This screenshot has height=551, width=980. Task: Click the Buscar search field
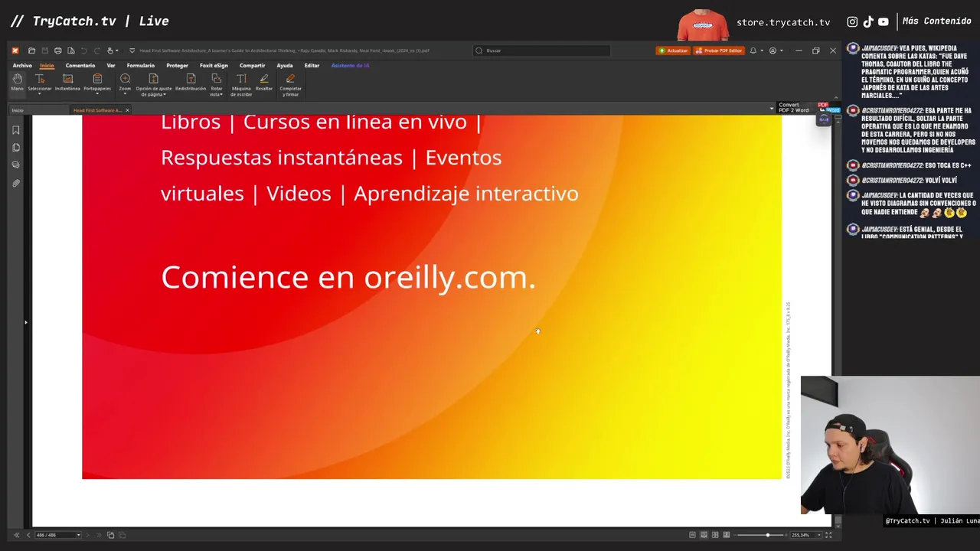pos(541,51)
